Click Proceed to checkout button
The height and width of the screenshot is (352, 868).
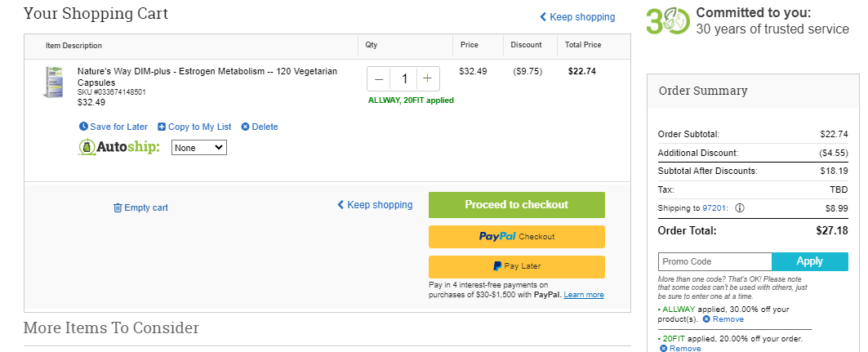pyautogui.click(x=517, y=205)
